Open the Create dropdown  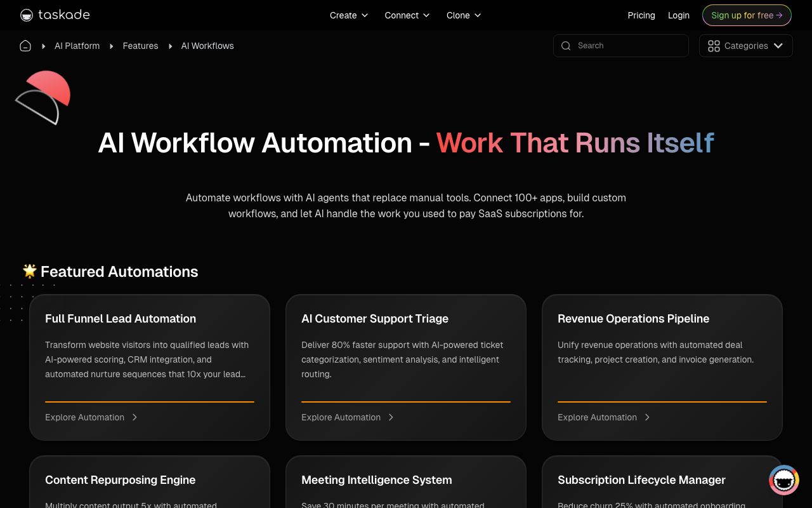pos(348,15)
